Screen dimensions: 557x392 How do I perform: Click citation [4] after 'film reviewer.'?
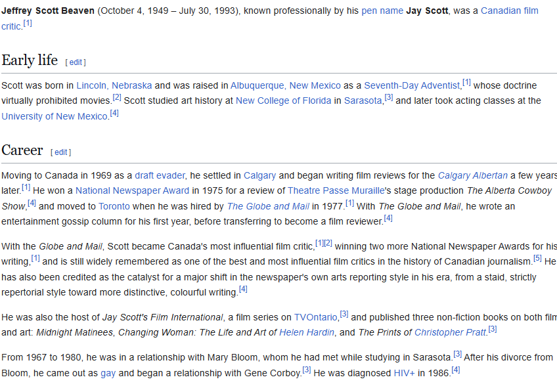[x=388, y=219]
